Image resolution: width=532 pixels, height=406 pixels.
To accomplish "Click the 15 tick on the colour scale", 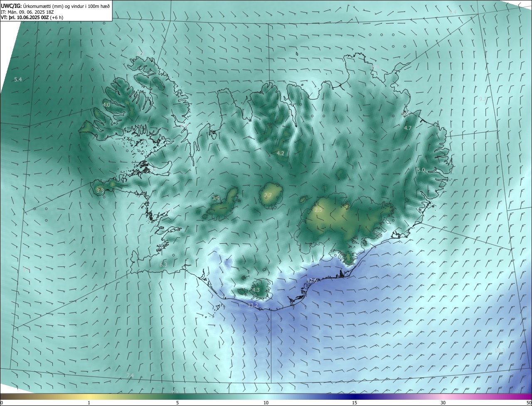I will click(355, 403).
